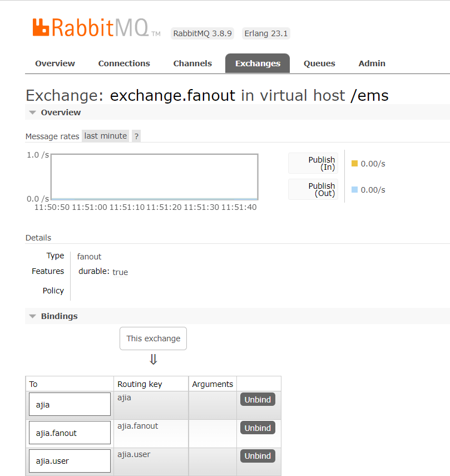Click the '?' help icon for message rates
Screen dimensions: 450x476
pyautogui.click(x=136, y=136)
